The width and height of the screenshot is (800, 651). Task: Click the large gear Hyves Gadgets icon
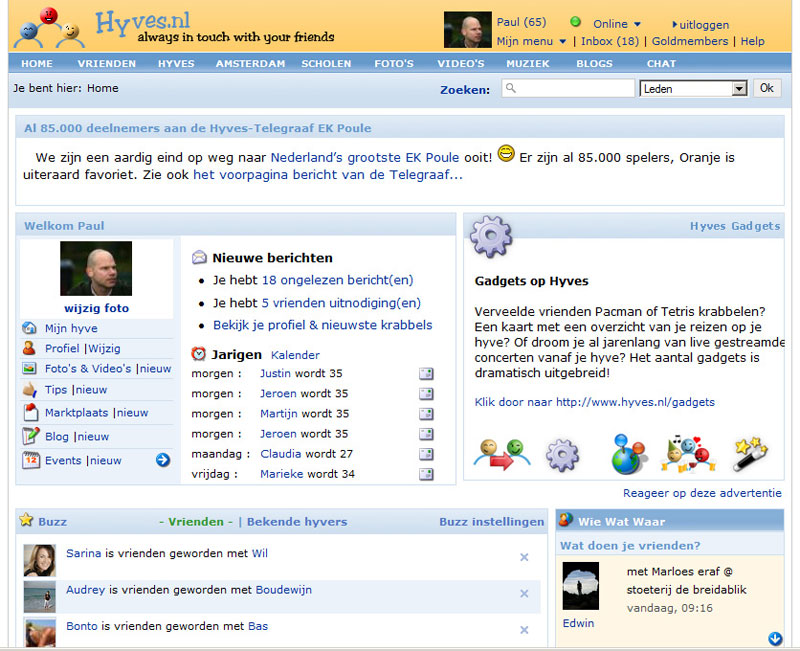click(x=490, y=237)
